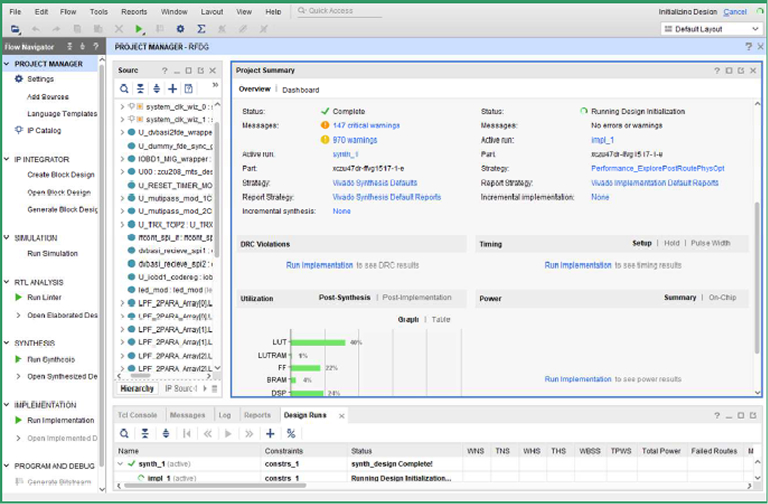This screenshot has height=504, width=768.
Task: Show utilization as Graph
Action: tap(408, 319)
